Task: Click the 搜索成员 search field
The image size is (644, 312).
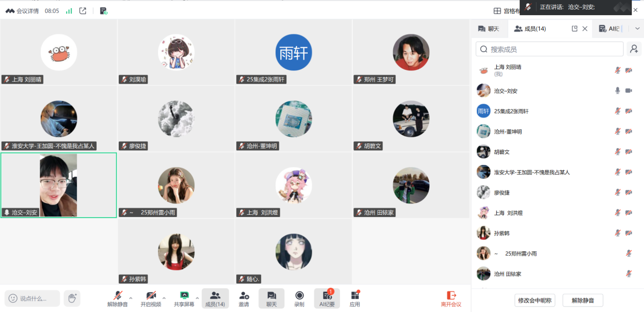Action: (549, 49)
